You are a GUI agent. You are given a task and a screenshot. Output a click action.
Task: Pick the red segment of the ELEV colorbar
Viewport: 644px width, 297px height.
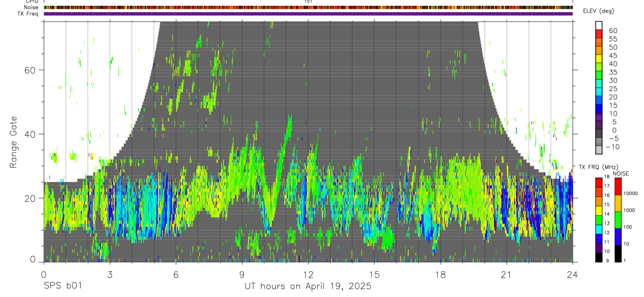[x=598, y=34]
